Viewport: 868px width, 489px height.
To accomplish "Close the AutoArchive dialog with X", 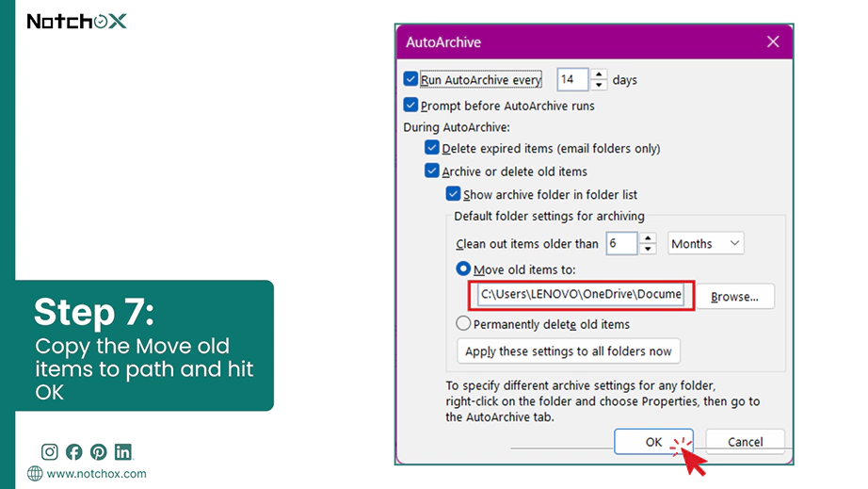I will [773, 41].
